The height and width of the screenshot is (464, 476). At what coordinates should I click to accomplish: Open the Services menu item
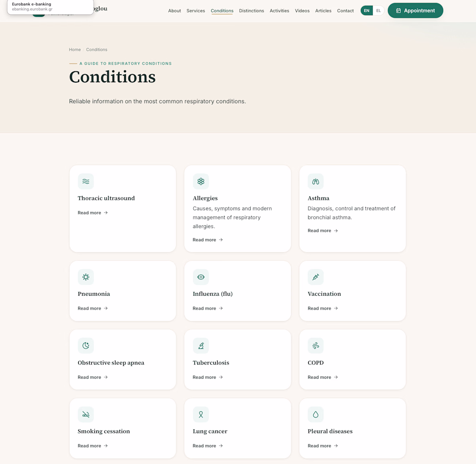(x=196, y=11)
